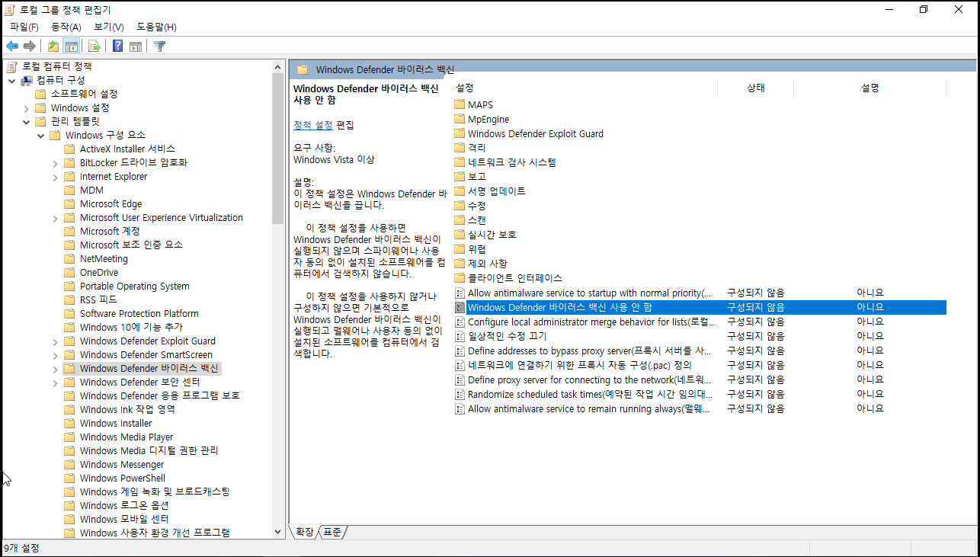Screen dimensions: 980x557
Task: Click the 로컬 컴퓨터 정책 root icon in tree
Action: (x=12, y=66)
